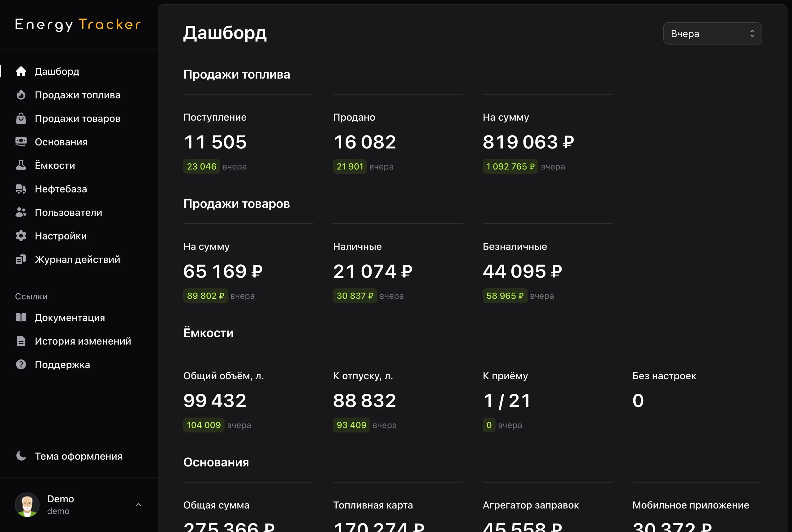Click the gear icon for Настройки
The width and height of the screenshot is (792, 532).
coord(21,236)
